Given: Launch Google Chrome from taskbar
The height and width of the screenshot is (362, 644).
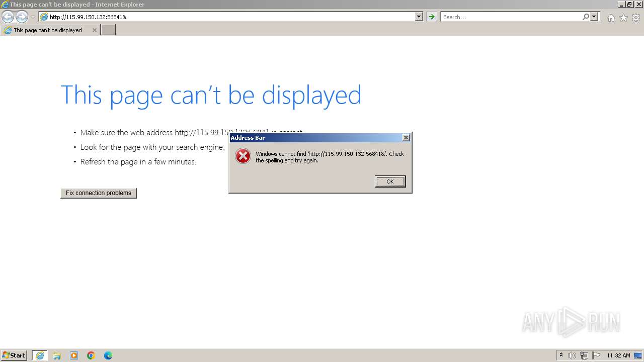Looking at the screenshot, I should click(91, 355).
